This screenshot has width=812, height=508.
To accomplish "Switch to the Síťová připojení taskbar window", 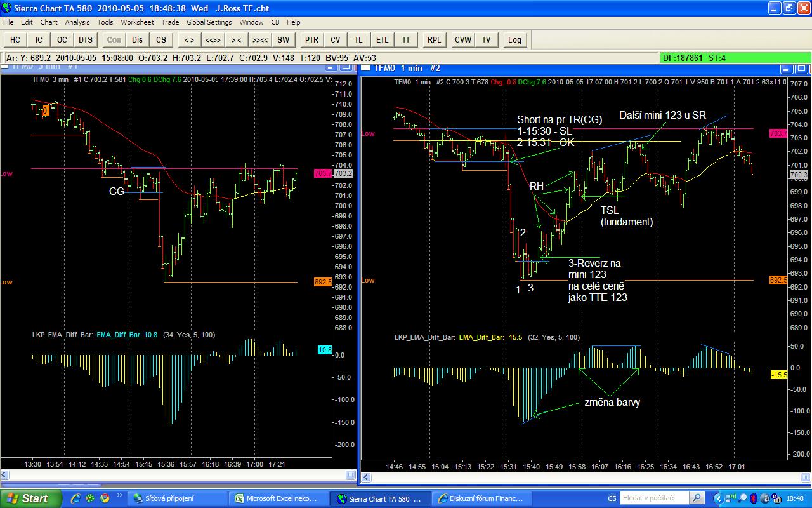I will 178,498.
